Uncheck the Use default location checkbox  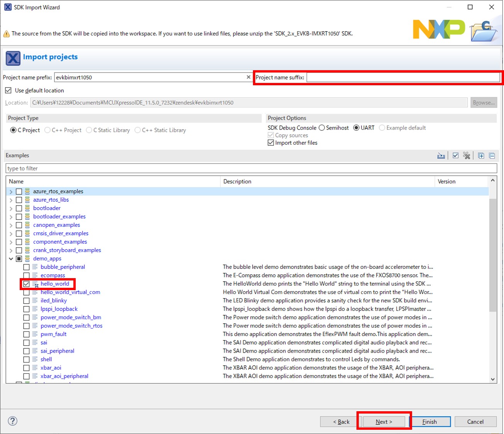click(8, 90)
